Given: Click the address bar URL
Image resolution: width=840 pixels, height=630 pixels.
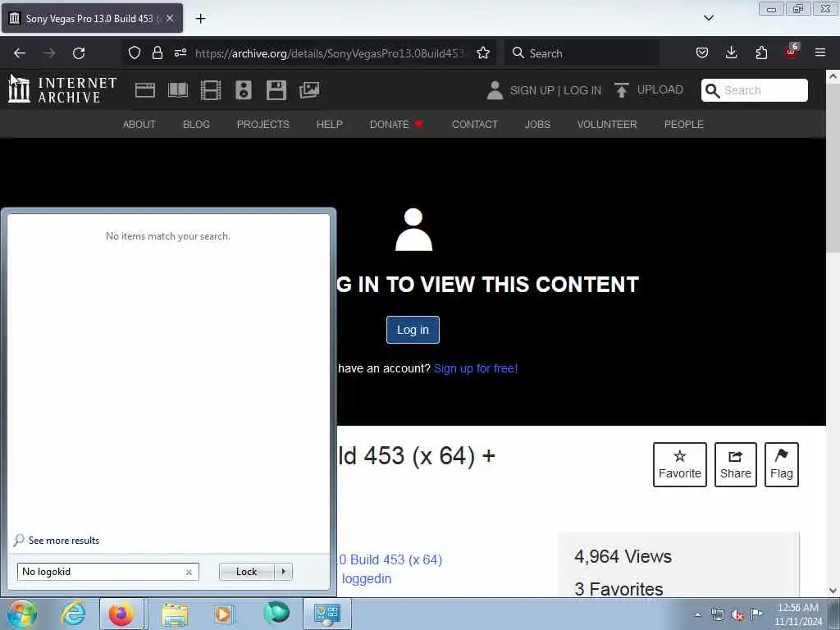Looking at the screenshot, I should click(x=330, y=53).
